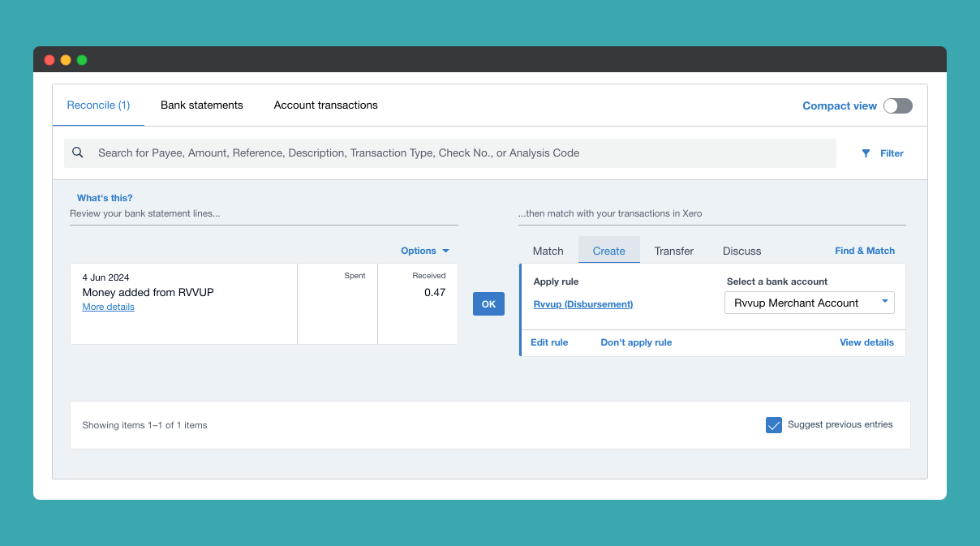The width and height of the screenshot is (980, 546).
Task: Click Edit rule
Action: point(549,342)
